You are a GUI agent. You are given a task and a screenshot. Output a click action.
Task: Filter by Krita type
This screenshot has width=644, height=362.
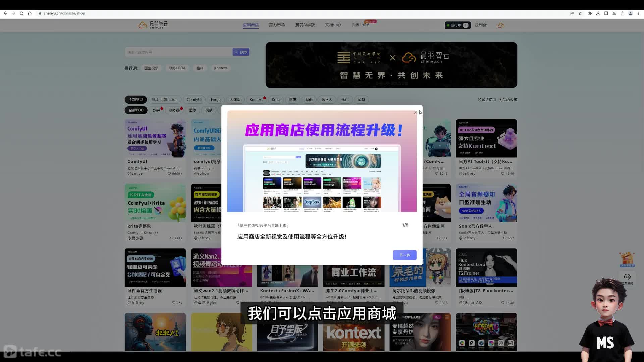click(x=276, y=100)
